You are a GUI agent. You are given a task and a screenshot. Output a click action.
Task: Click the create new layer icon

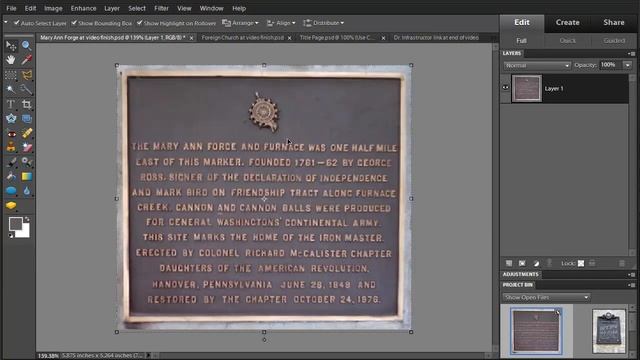tap(509, 263)
